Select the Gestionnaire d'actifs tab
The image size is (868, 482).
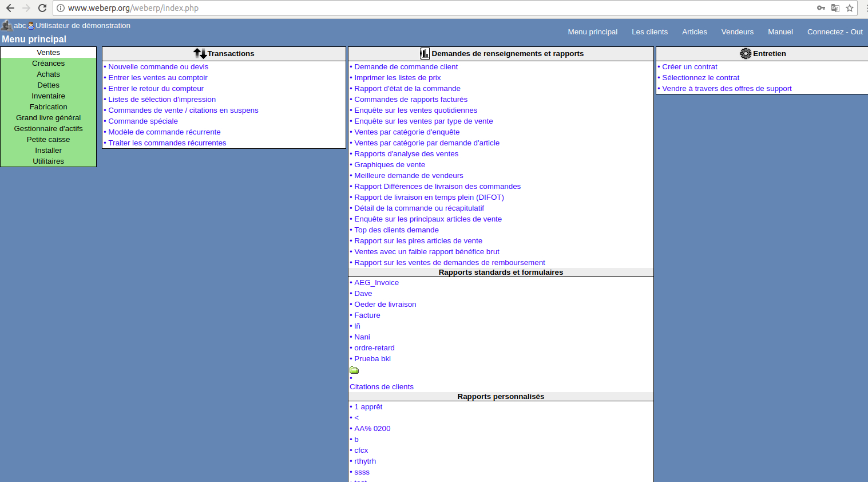(x=49, y=128)
